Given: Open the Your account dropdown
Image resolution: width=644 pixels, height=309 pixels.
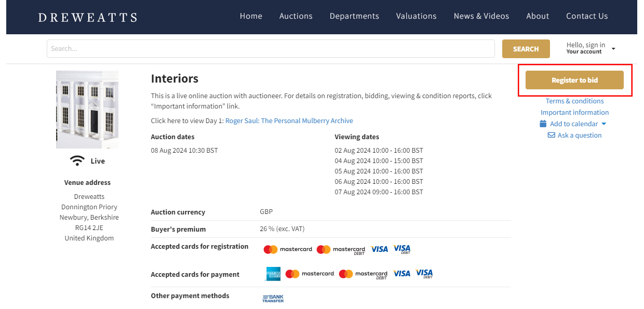Looking at the screenshot, I should coord(591,48).
